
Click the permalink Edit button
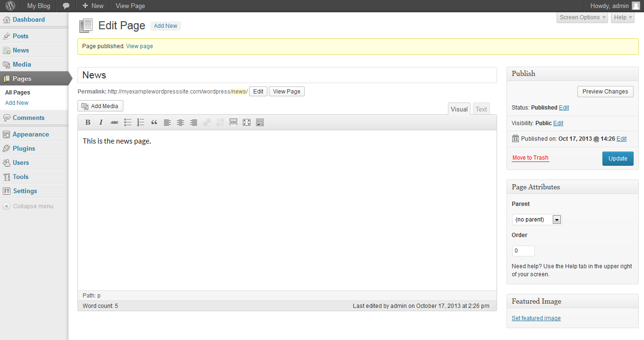point(258,92)
